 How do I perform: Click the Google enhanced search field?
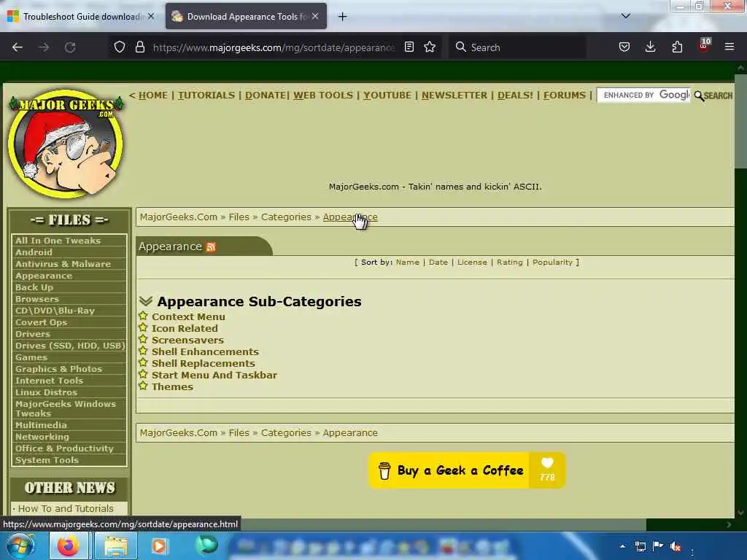coord(643,96)
